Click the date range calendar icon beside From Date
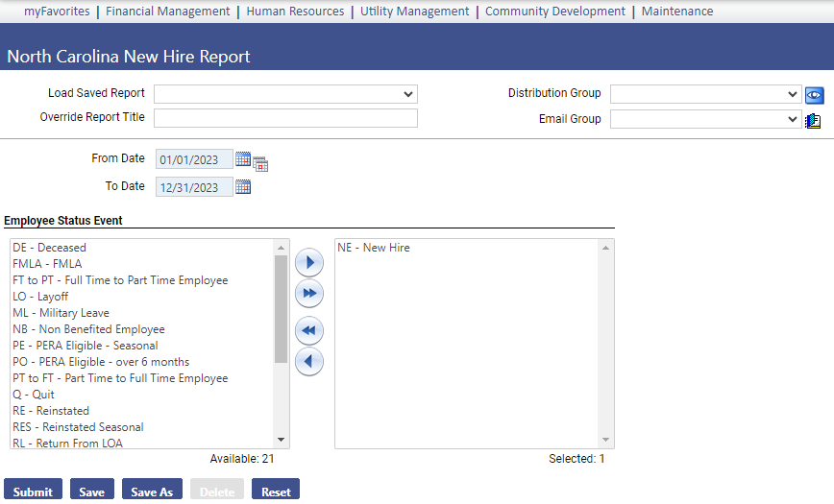 point(260,164)
